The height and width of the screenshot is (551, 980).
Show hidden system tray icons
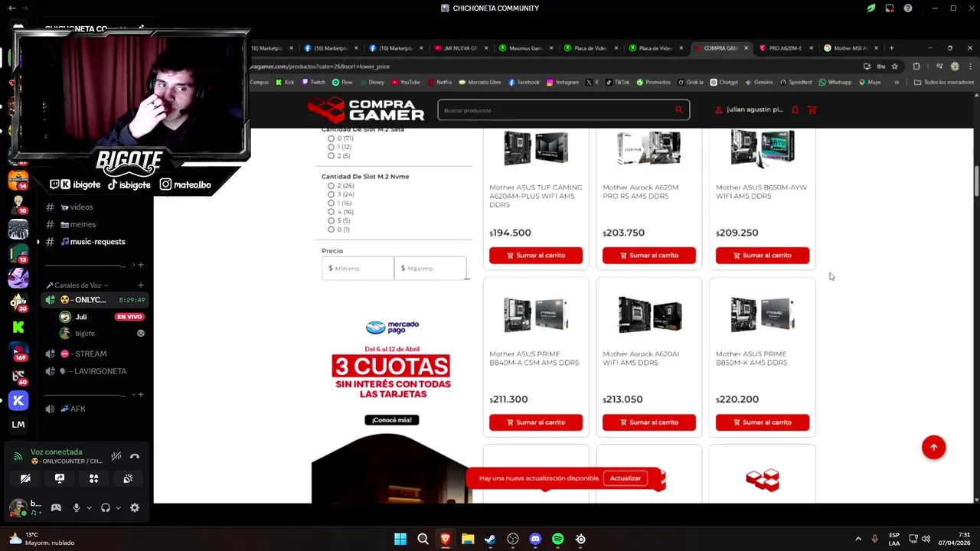point(857,539)
